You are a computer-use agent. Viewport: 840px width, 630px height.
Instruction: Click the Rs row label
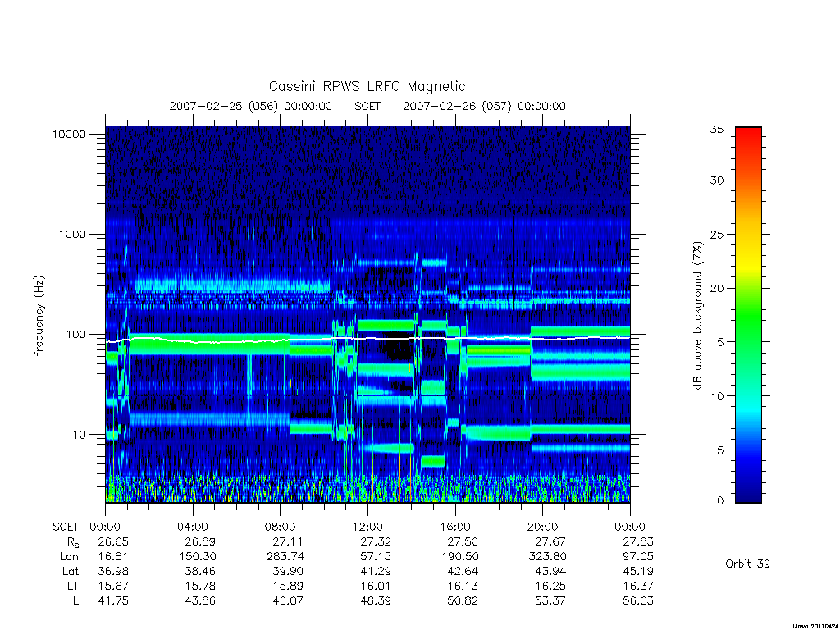click(73, 543)
